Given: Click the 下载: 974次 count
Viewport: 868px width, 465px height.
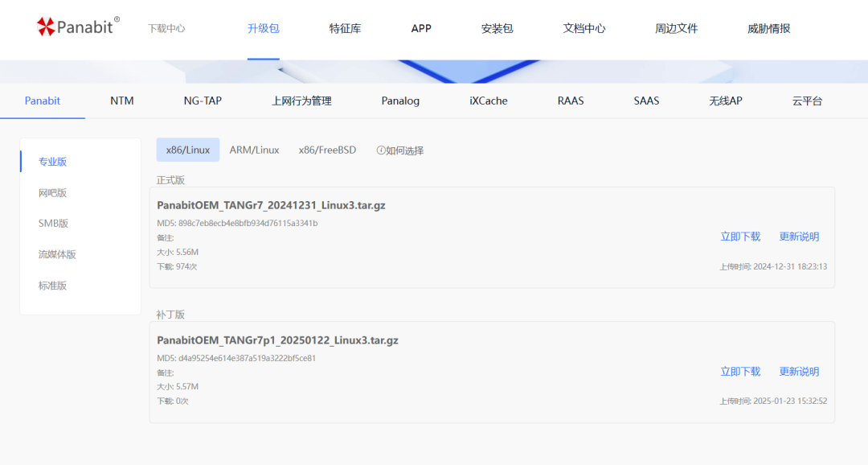Looking at the screenshot, I should (x=177, y=266).
